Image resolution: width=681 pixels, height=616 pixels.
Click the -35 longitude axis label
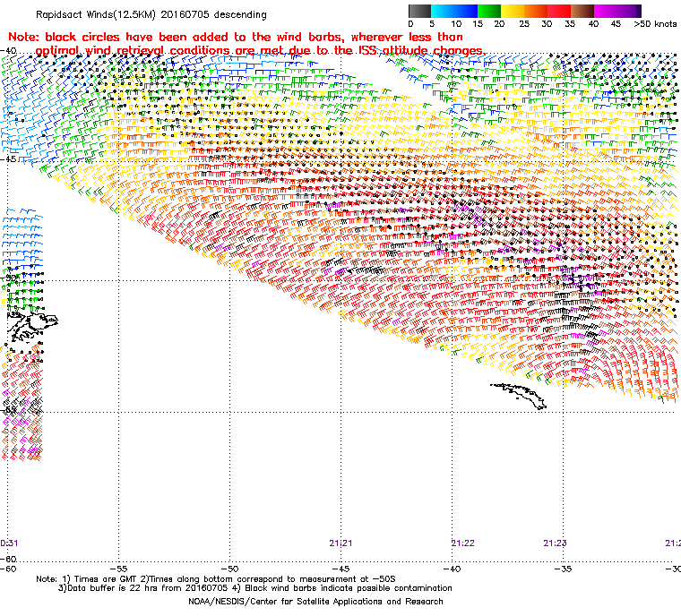564,569
